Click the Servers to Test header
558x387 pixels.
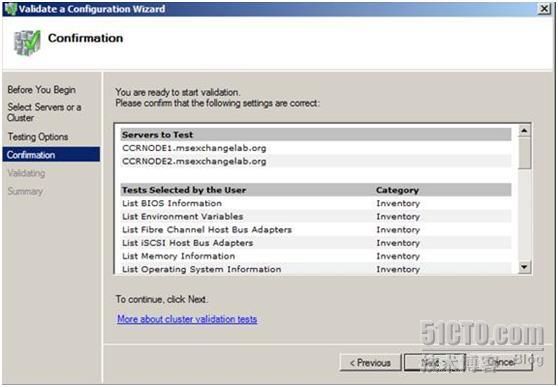[316, 135]
